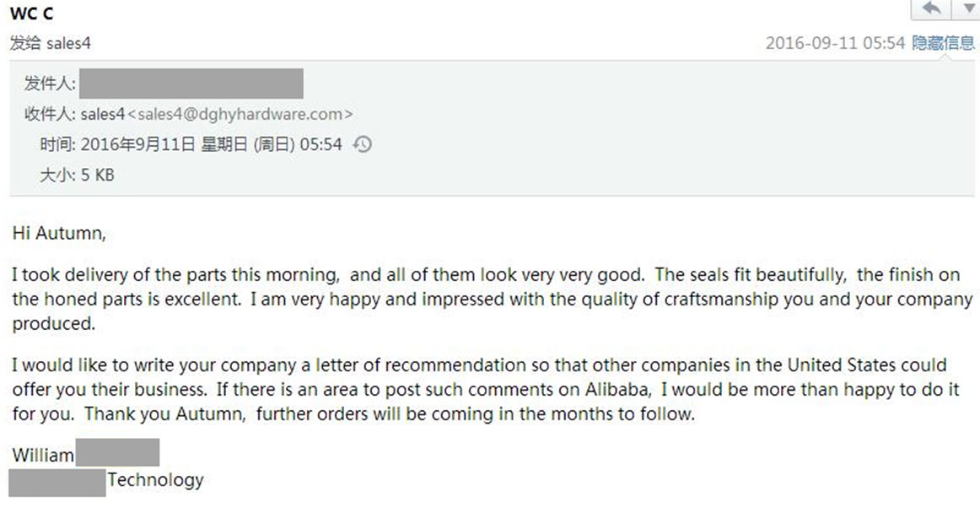
Task: Click the sales4@dghyhardware.com email address
Action: [240, 114]
